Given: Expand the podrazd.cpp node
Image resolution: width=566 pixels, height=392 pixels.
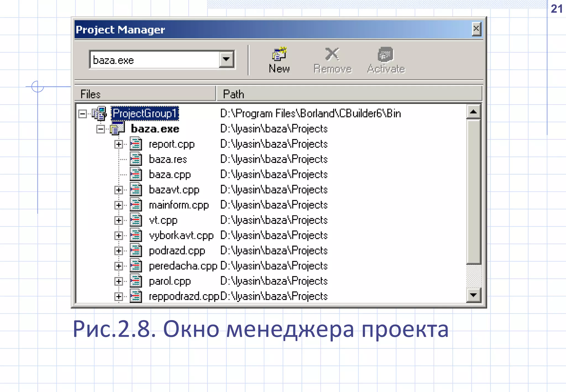Looking at the screenshot, I should click(x=119, y=250).
